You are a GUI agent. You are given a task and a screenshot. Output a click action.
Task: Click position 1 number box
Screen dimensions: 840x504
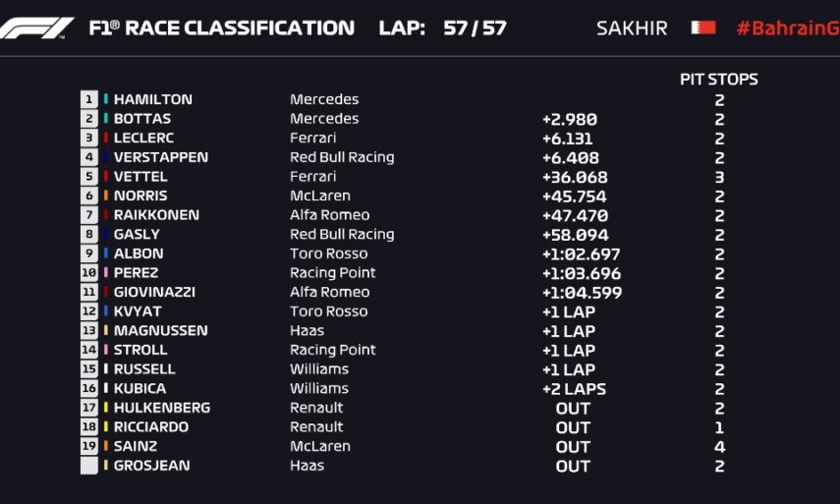[89, 99]
